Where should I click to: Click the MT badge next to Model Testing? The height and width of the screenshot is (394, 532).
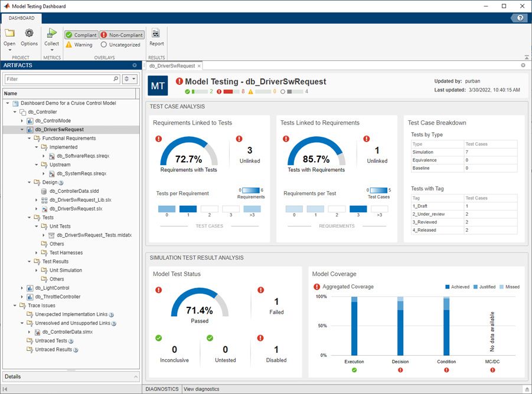pyautogui.click(x=157, y=84)
